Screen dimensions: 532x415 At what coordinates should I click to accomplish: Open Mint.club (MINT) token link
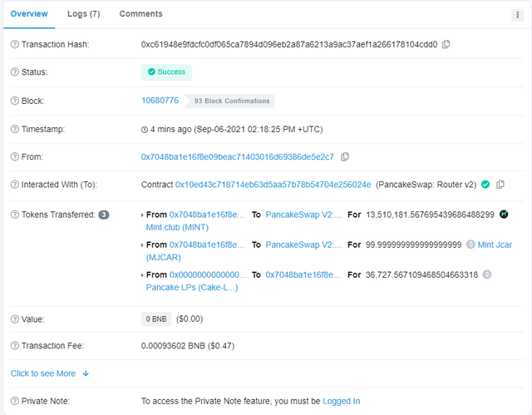[177, 227]
